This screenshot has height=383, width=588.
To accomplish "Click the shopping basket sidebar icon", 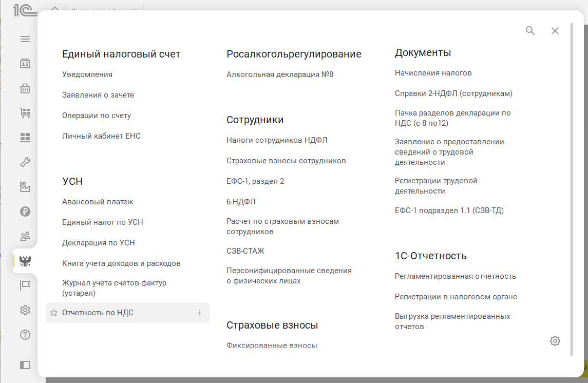I will point(25,88).
